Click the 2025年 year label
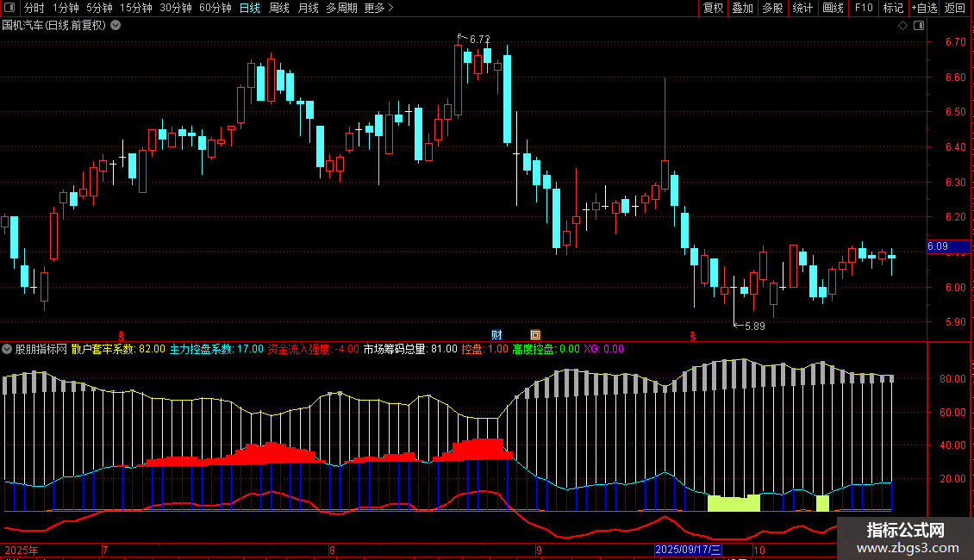 point(22,550)
